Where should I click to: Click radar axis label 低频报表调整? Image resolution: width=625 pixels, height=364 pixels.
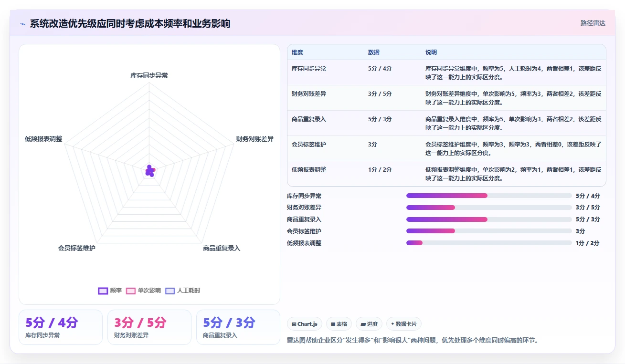point(43,139)
